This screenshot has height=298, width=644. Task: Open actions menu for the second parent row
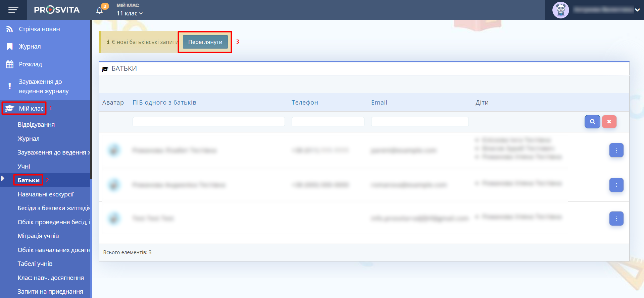616,185
